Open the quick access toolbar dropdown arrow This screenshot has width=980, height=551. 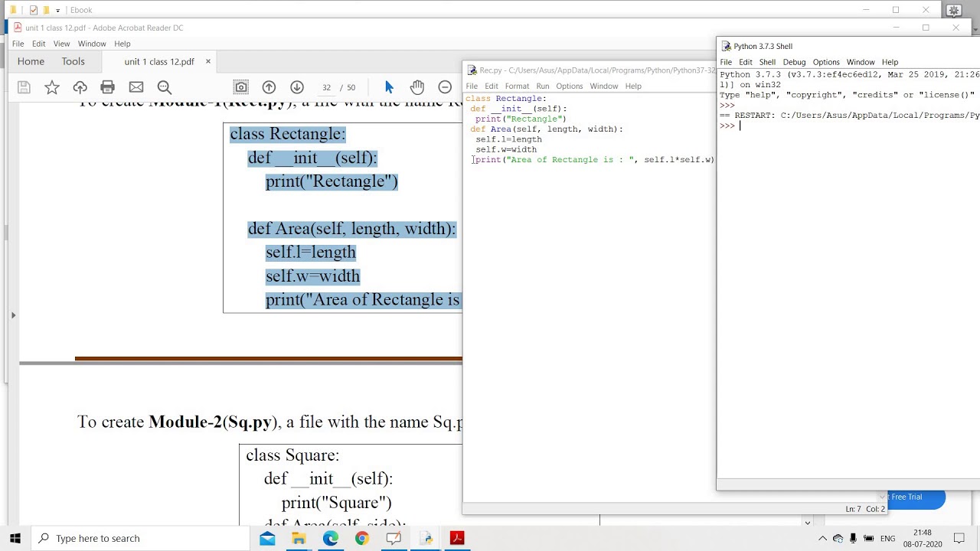pyautogui.click(x=57, y=11)
